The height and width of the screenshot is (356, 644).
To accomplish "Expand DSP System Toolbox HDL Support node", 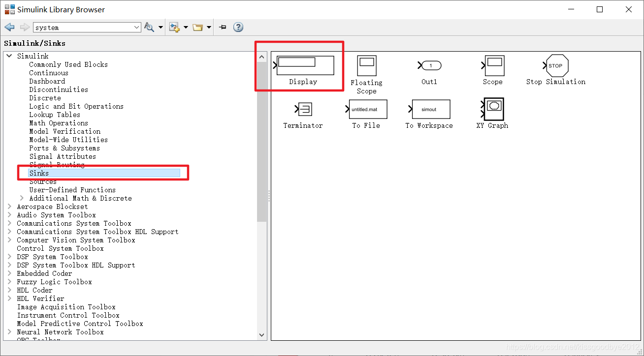I will (x=9, y=265).
